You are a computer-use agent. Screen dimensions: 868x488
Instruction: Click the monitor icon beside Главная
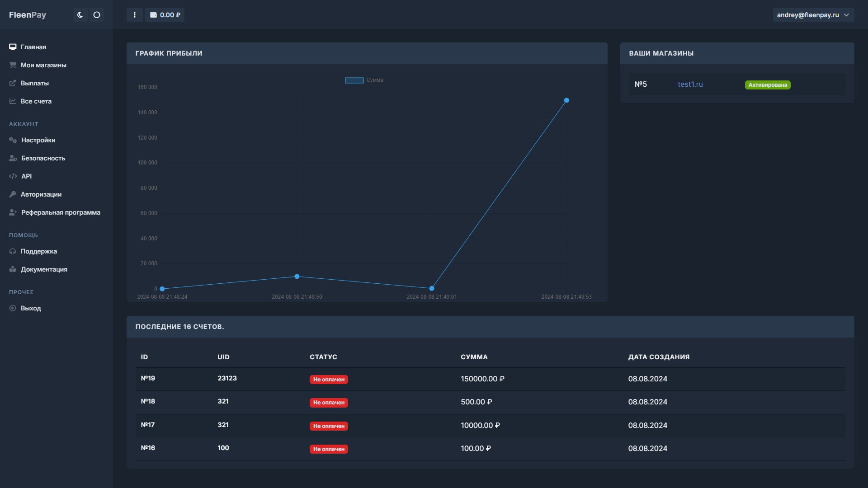tap(13, 47)
